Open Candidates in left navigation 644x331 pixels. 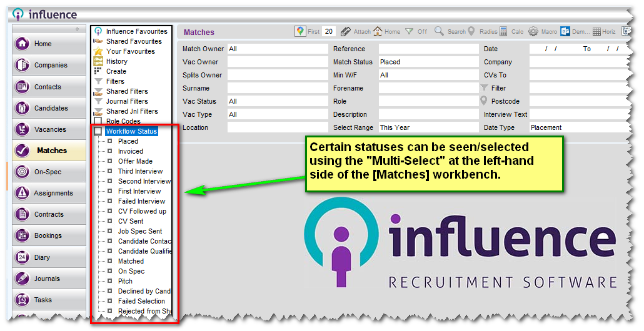coord(49,108)
